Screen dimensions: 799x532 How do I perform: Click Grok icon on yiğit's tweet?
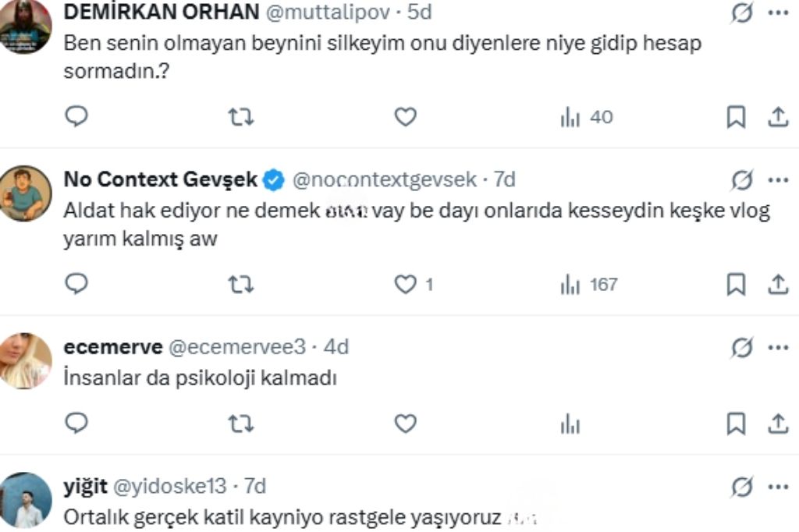coord(742,488)
